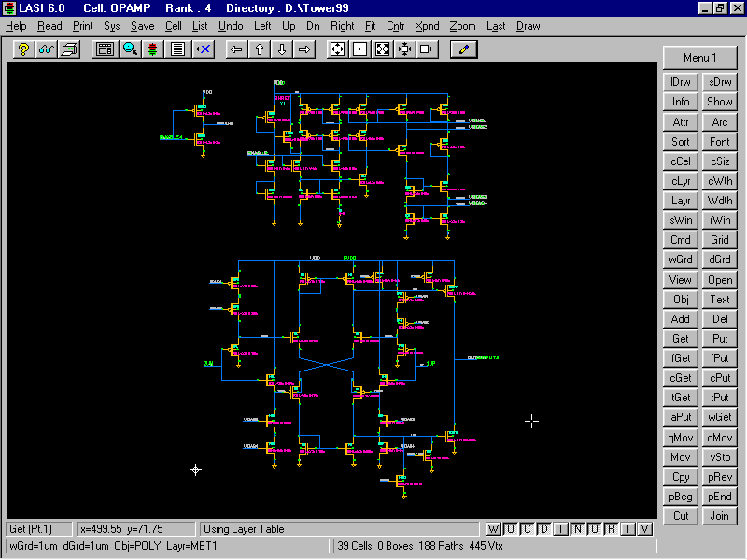Toggle the N status button
The height and width of the screenshot is (560, 747).
[577, 530]
